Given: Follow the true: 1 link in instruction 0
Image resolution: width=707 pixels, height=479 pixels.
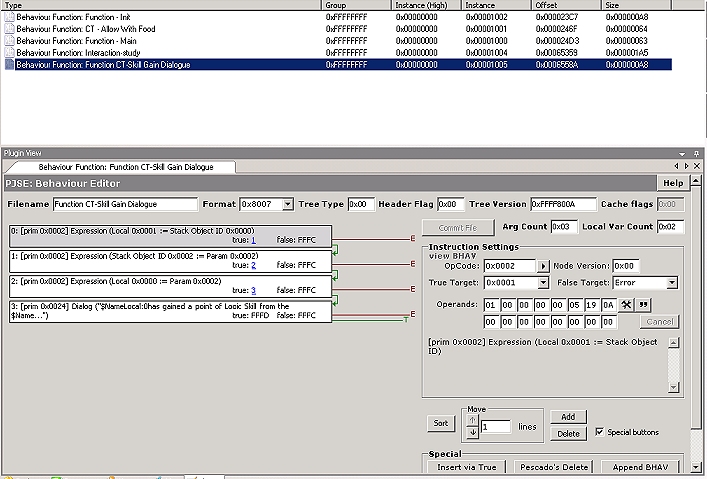Looking at the screenshot, I should click(x=253, y=240).
